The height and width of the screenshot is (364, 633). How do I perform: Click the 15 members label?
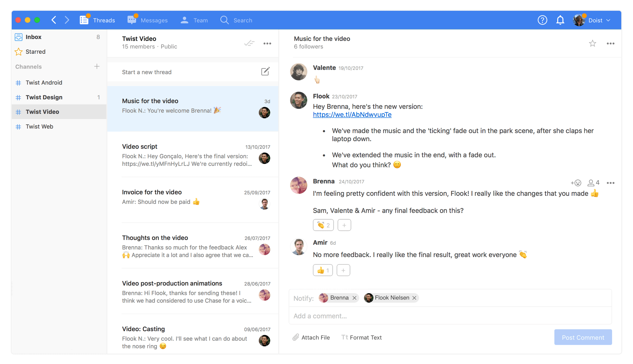tap(138, 47)
